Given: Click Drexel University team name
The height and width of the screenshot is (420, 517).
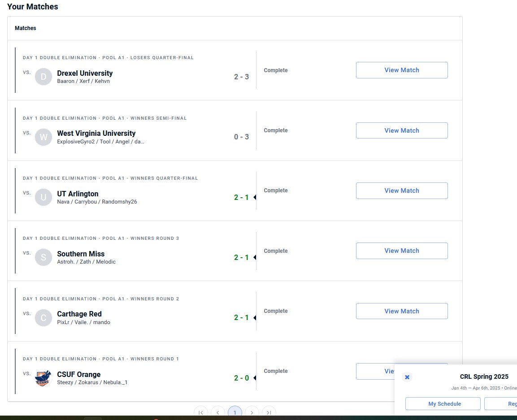Looking at the screenshot, I should click(85, 73).
